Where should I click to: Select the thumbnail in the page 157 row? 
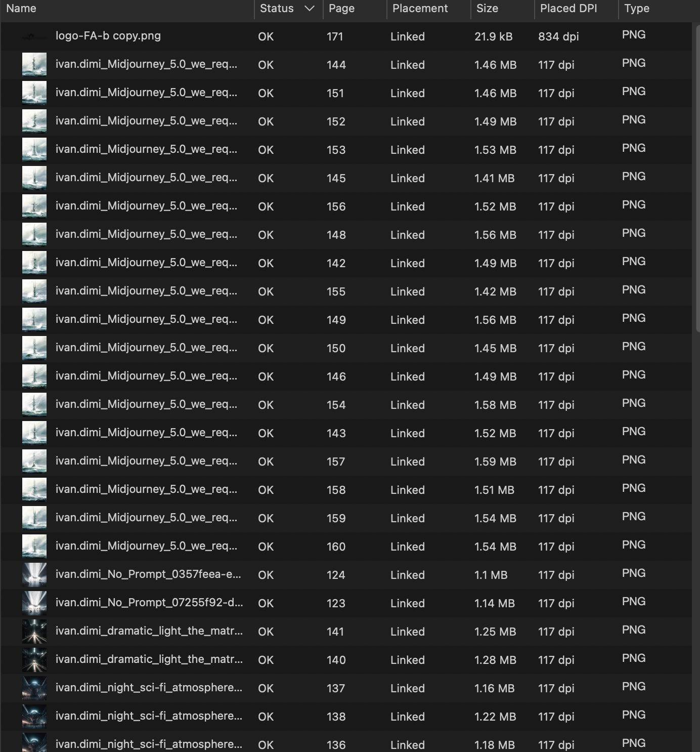click(34, 462)
